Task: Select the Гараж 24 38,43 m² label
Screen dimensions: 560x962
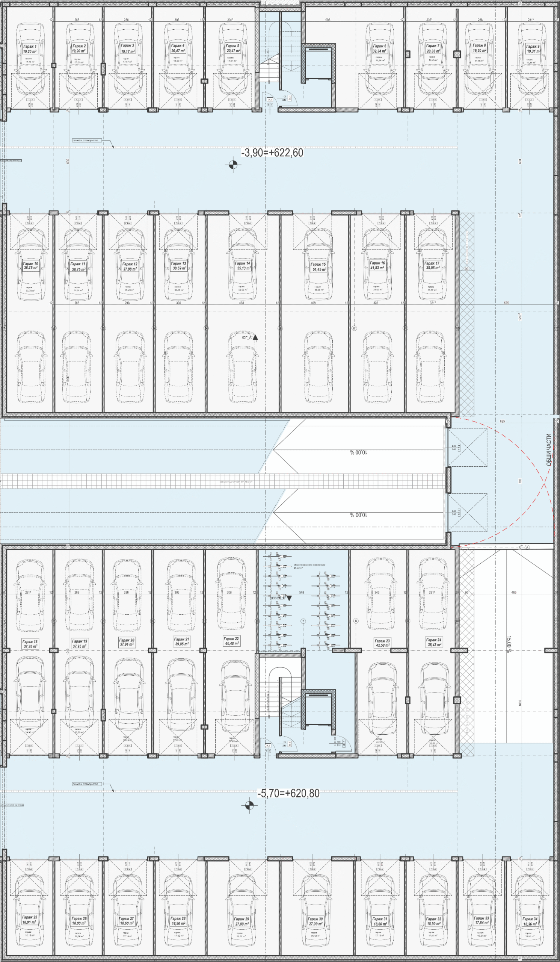Action: [x=434, y=642]
